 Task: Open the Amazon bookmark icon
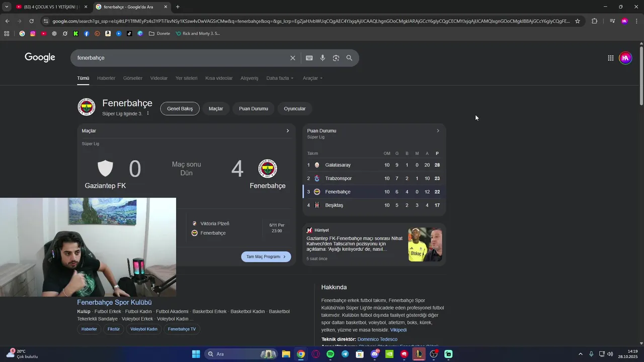[x=108, y=34]
